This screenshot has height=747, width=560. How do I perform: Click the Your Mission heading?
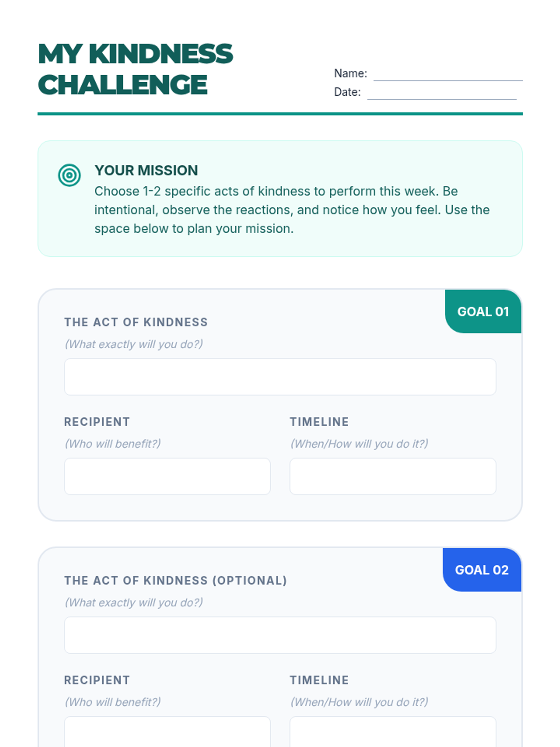coord(146,170)
